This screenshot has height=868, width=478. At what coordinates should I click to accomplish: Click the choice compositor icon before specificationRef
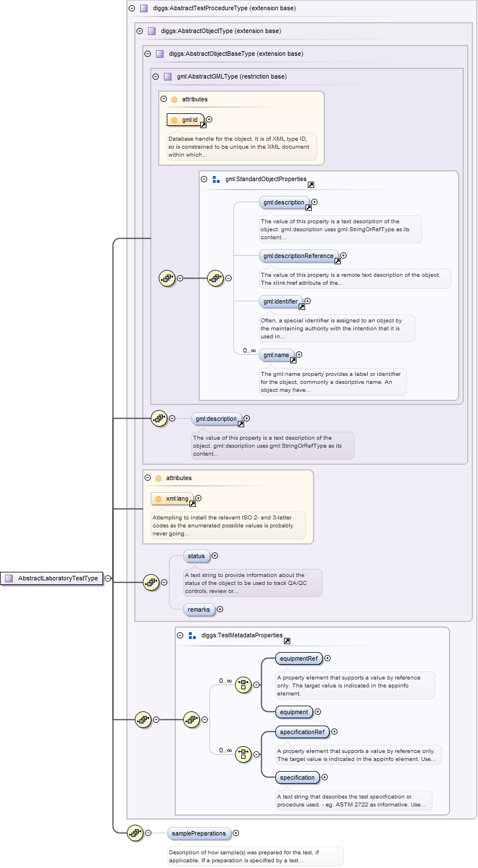click(243, 754)
